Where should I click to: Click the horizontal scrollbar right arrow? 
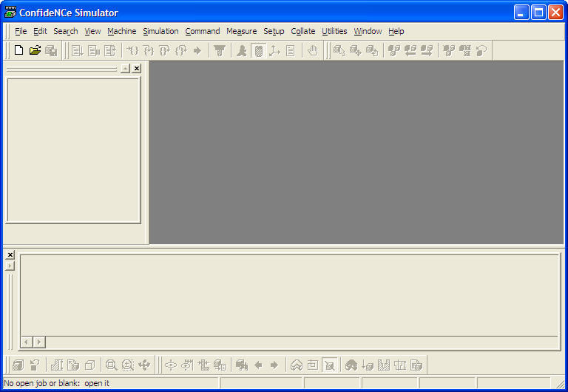click(39, 342)
